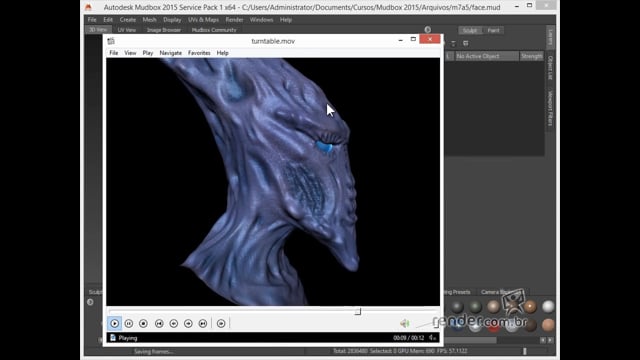Switch to the UV View tab

click(x=127, y=30)
